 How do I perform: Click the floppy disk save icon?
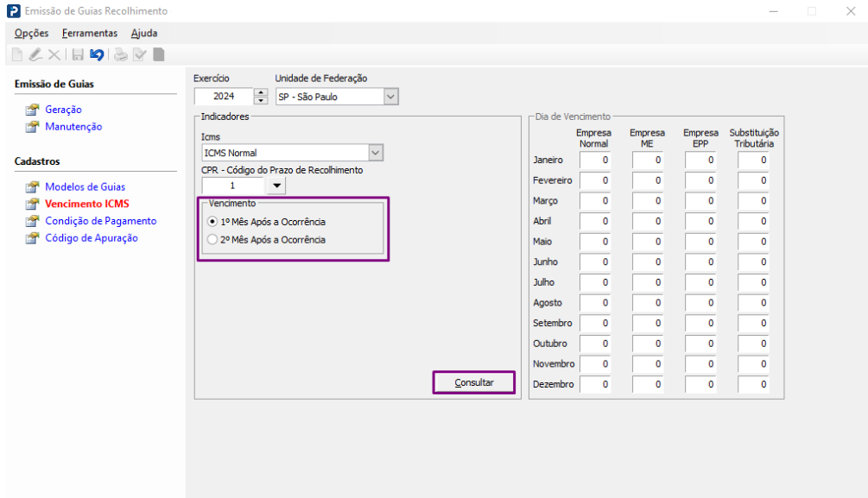coord(78,54)
